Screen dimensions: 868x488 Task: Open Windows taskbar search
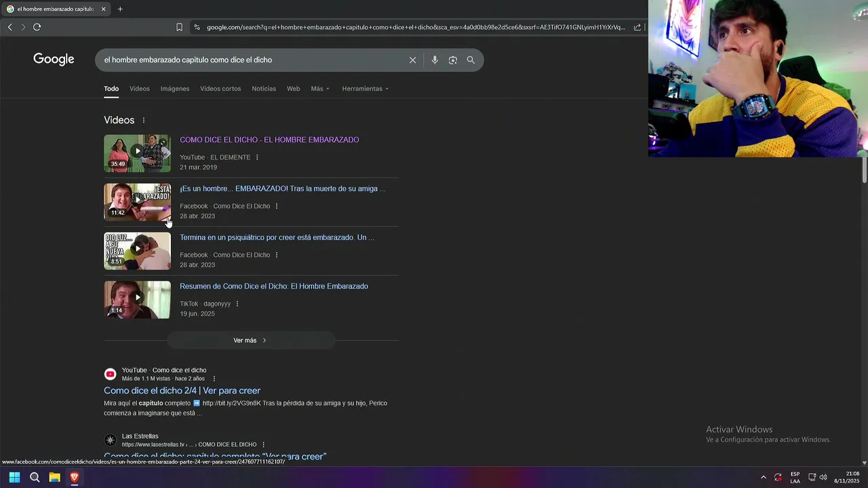(35, 477)
